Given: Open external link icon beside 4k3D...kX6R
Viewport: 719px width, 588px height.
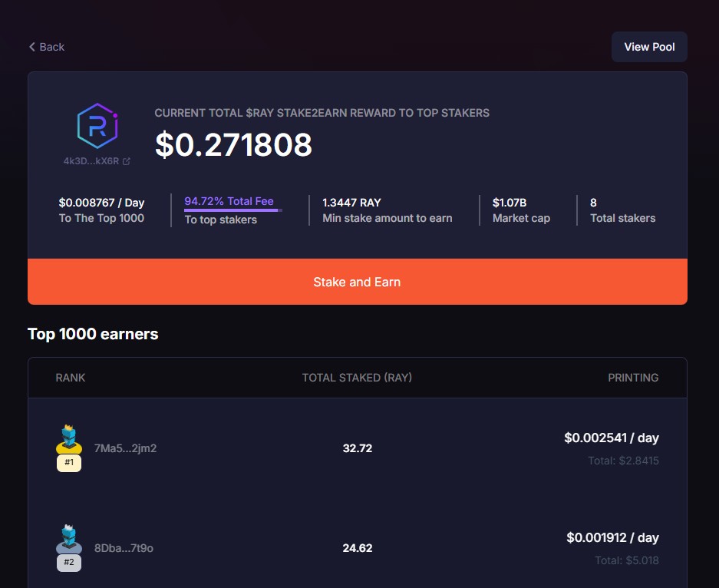Looking at the screenshot, I should pos(127,162).
